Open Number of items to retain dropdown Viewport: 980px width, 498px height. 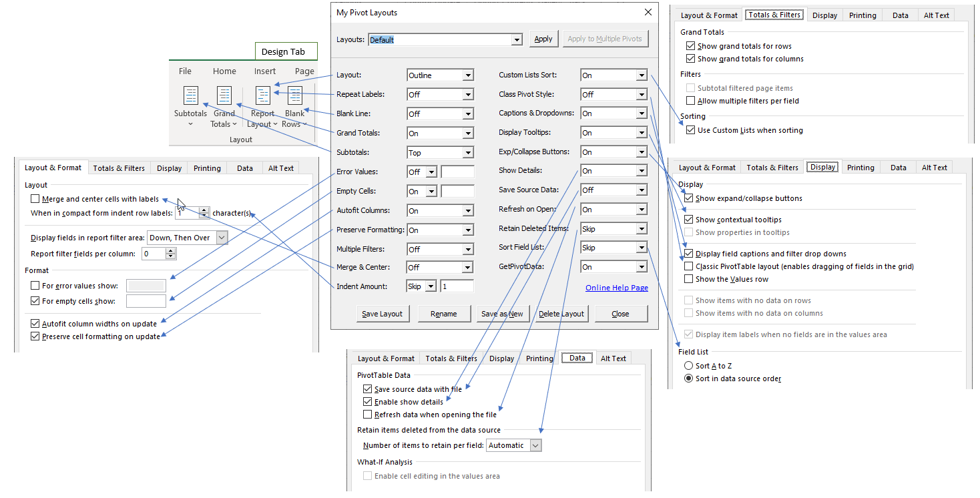(x=535, y=445)
